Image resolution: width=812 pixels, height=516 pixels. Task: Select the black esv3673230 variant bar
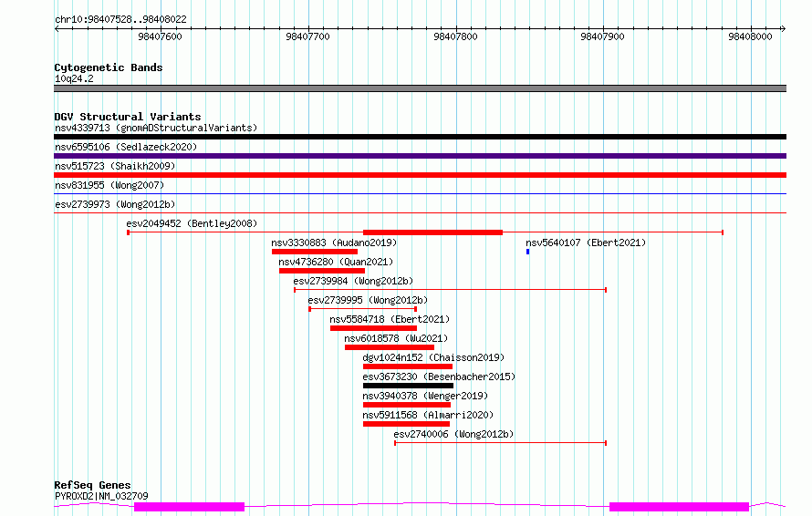[x=408, y=386]
